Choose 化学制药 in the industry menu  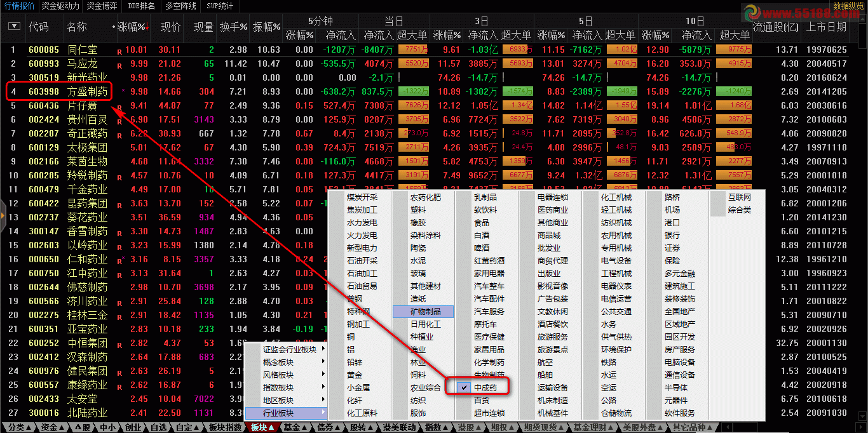pos(489,362)
